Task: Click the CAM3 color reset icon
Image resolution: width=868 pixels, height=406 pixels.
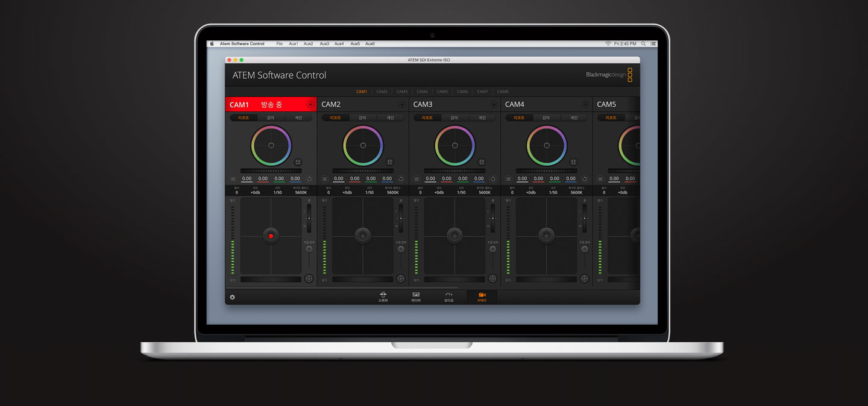Action: pos(492,179)
